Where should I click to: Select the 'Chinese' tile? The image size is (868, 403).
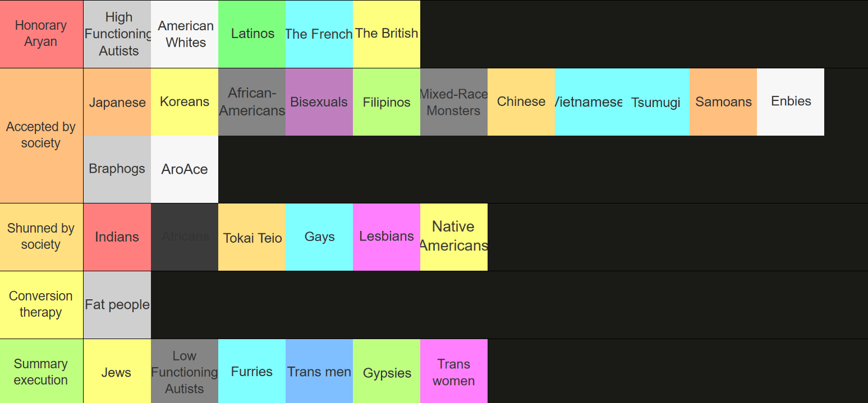tap(521, 102)
